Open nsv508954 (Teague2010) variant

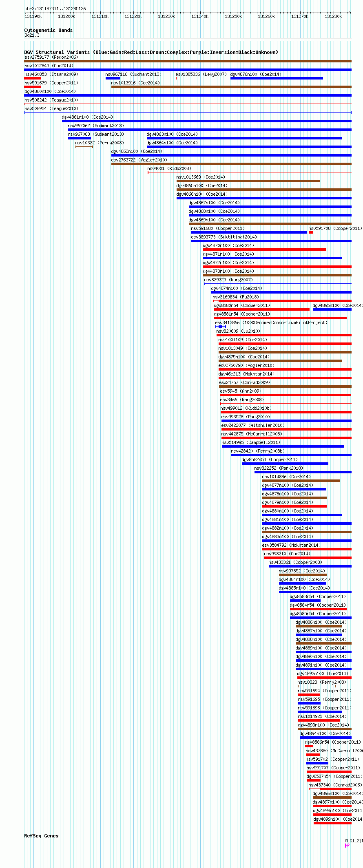click(51, 108)
